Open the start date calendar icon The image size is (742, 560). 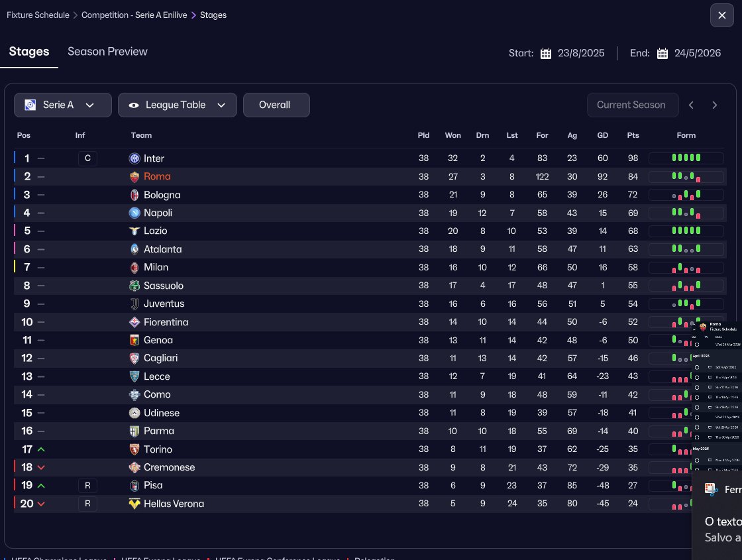[x=546, y=54]
